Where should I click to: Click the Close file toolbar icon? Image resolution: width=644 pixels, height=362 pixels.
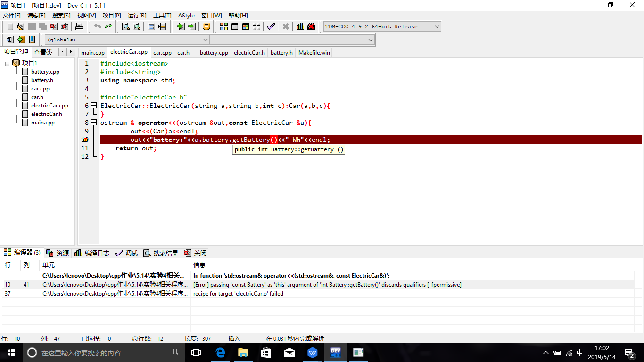pyautogui.click(x=54, y=26)
